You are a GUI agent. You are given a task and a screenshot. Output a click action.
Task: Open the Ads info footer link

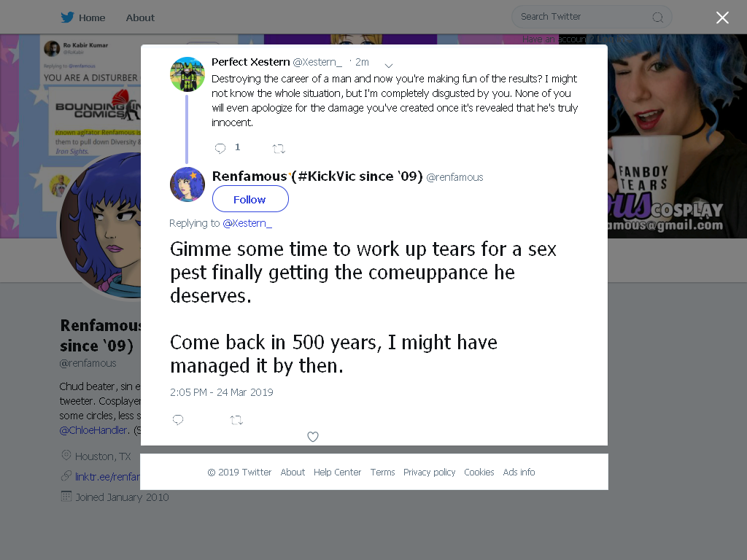(519, 472)
